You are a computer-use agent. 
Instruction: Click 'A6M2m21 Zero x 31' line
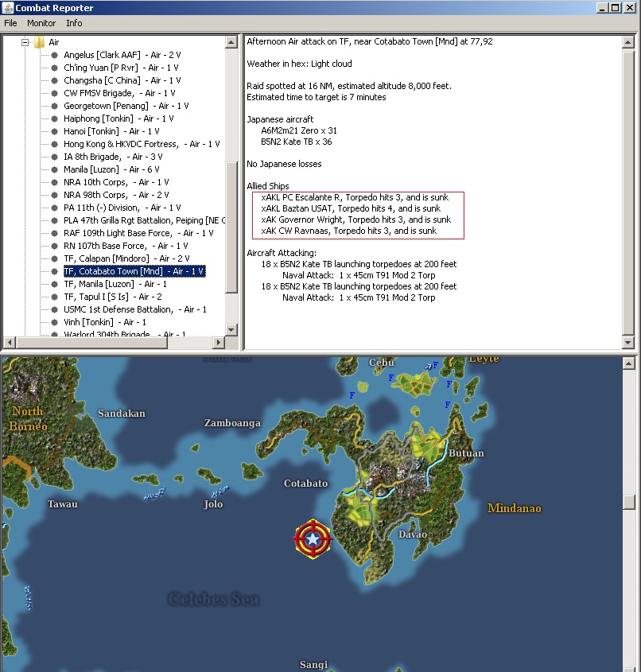click(299, 130)
